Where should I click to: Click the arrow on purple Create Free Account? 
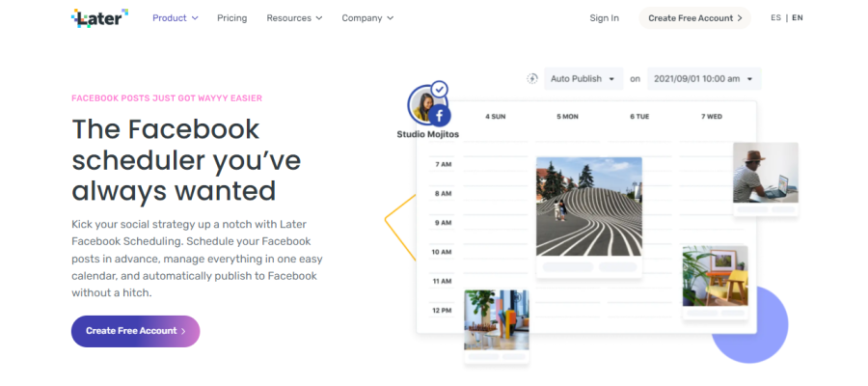click(x=183, y=331)
